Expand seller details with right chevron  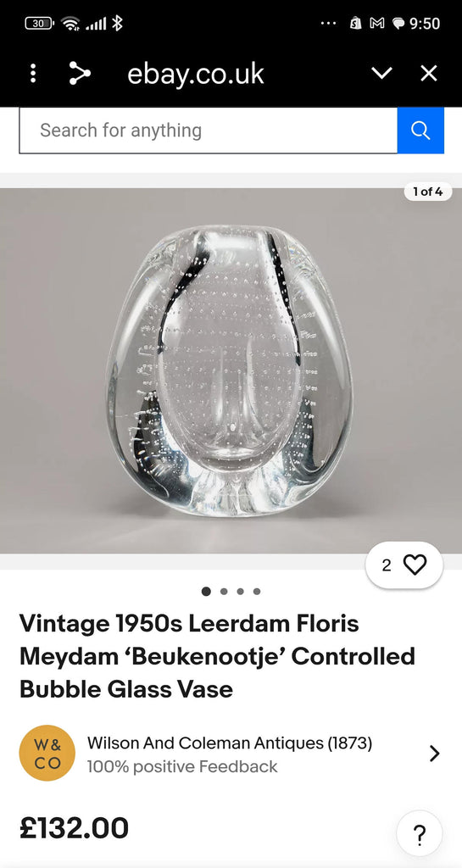tap(434, 754)
